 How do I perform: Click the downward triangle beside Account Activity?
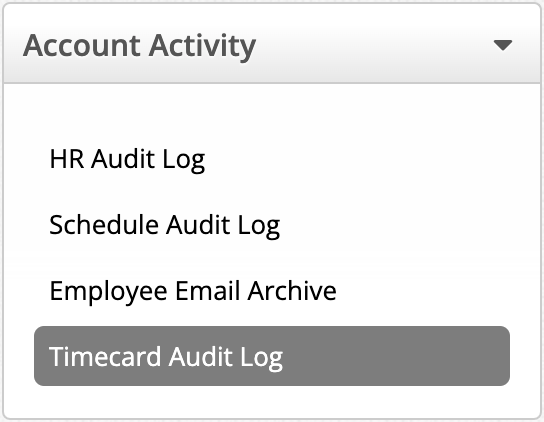click(x=503, y=45)
